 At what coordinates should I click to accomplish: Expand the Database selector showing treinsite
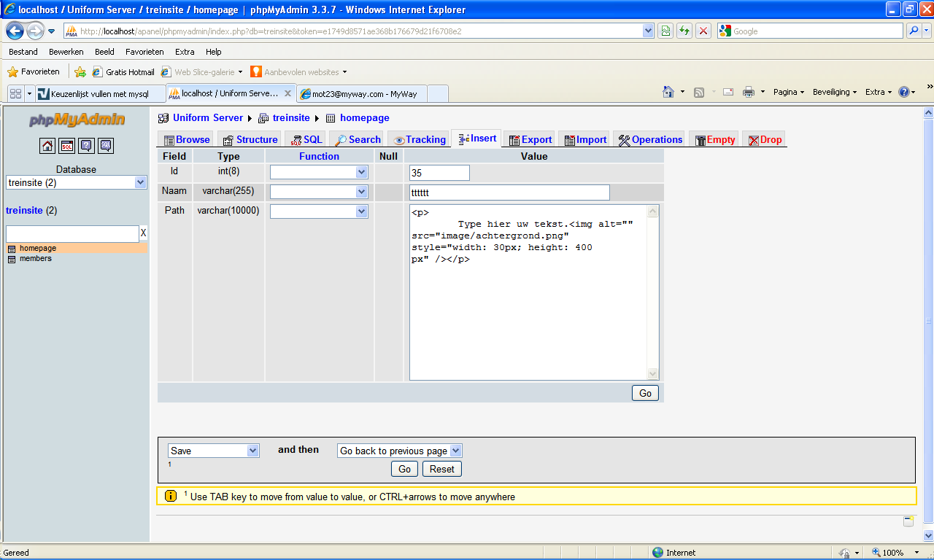(140, 182)
